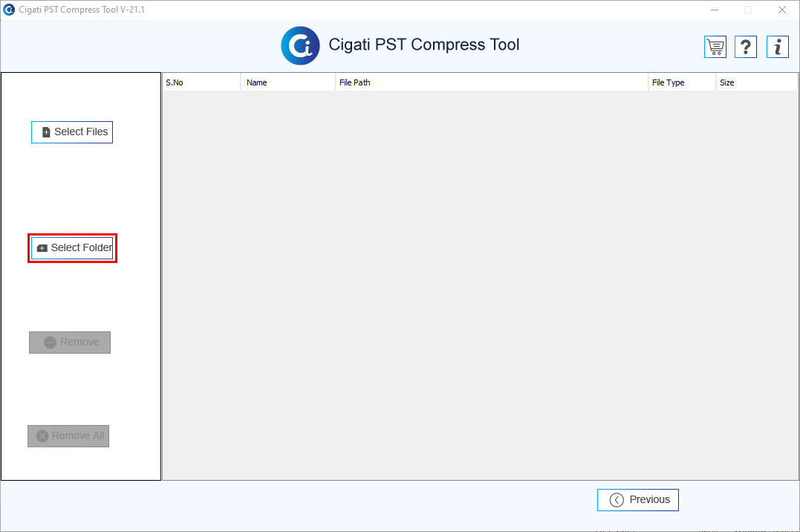
Task: Click the Cigati logo in header
Action: tap(301, 45)
